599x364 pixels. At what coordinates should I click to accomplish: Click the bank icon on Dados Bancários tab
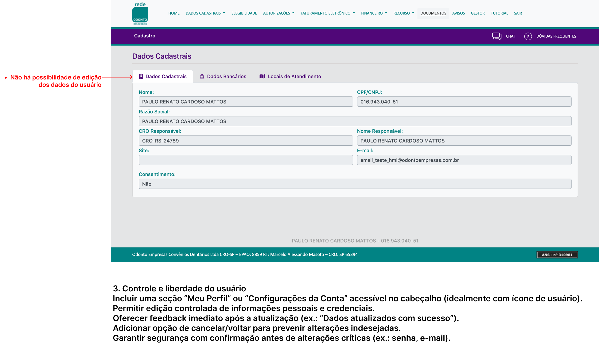tap(202, 76)
